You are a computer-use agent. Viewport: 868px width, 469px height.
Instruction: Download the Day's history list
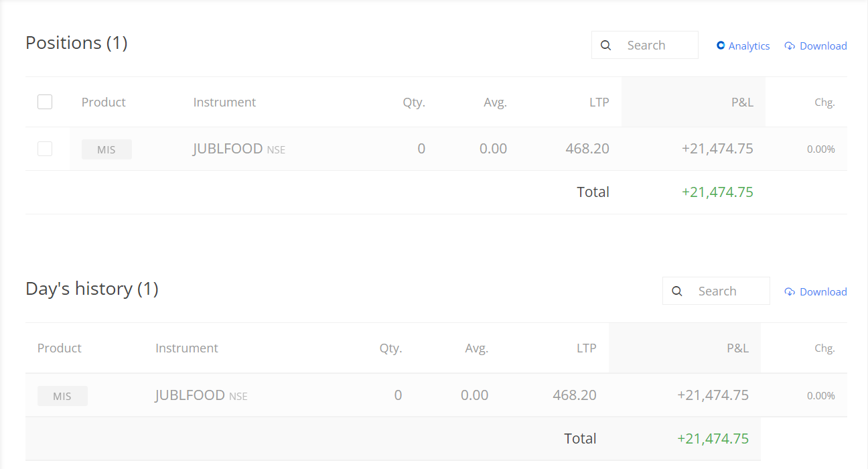tap(822, 292)
